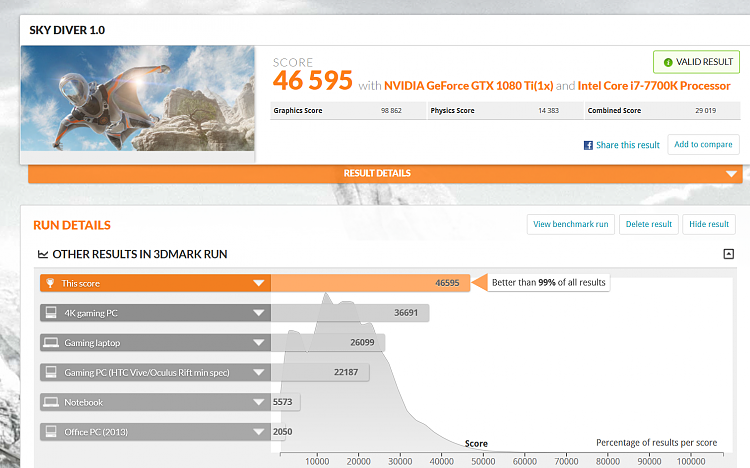Click the Graphics Score label

click(x=298, y=111)
